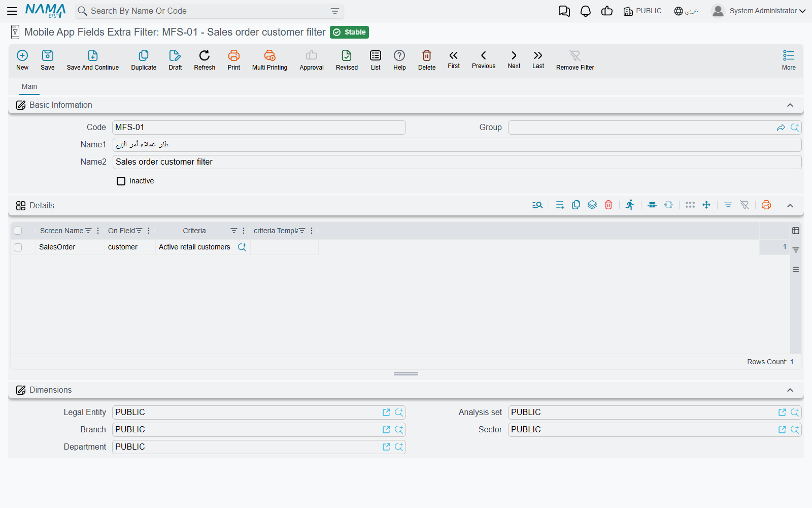Save the record using Save icon
812x508 pixels.
(48, 55)
